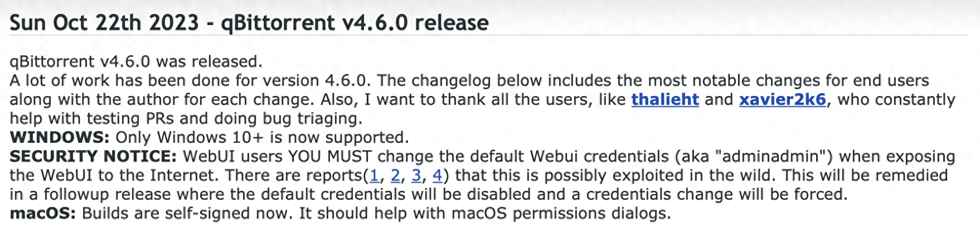The width and height of the screenshot is (980, 241).
Task: Open report link number 1
Action: tap(374, 176)
